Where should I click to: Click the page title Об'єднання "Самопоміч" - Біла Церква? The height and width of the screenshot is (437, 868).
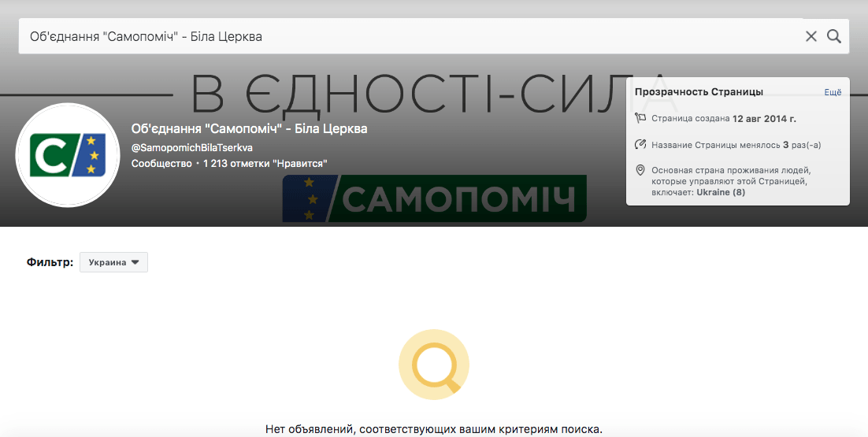click(x=249, y=129)
